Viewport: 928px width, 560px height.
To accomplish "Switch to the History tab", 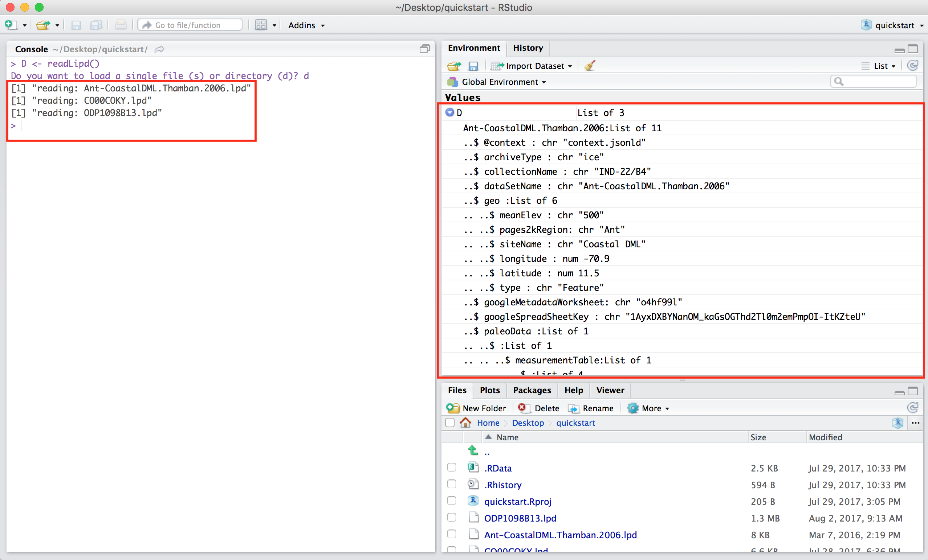I will point(528,48).
